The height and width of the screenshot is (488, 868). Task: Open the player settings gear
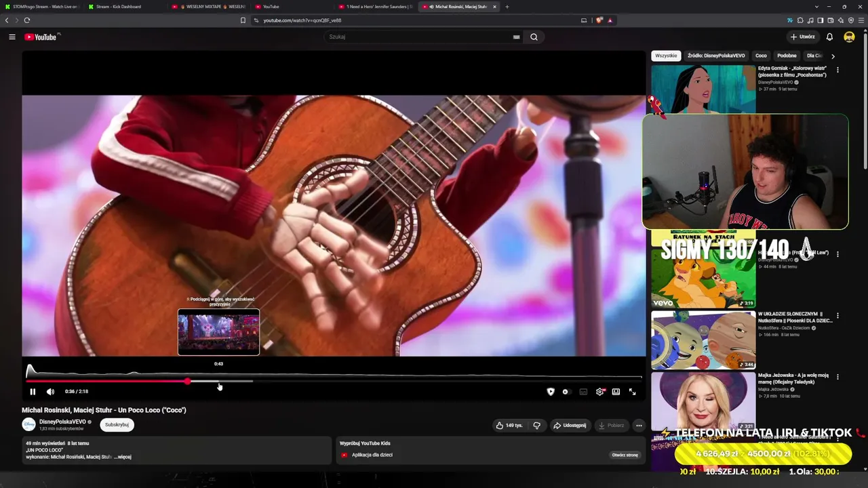click(x=599, y=391)
